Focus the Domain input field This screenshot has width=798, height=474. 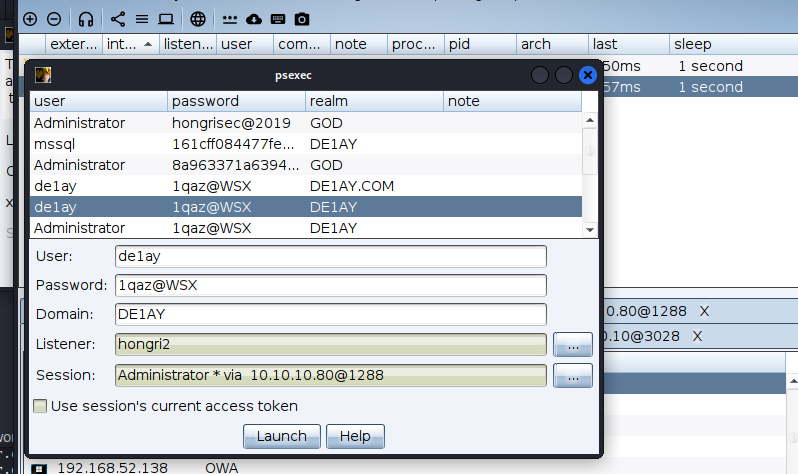[x=331, y=314]
